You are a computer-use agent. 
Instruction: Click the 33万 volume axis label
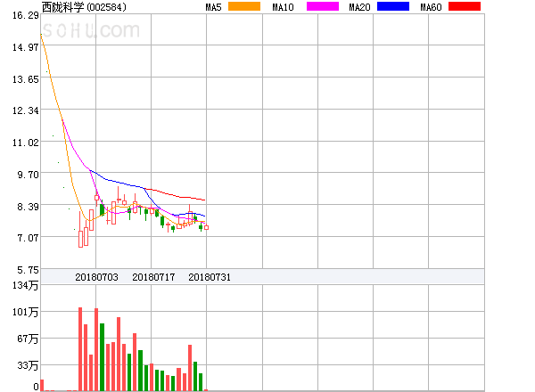click(28, 365)
